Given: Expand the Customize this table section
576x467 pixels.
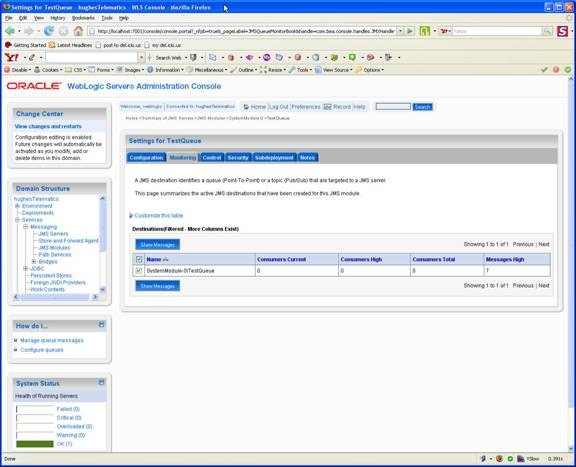Looking at the screenshot, I should click(158, 216).
